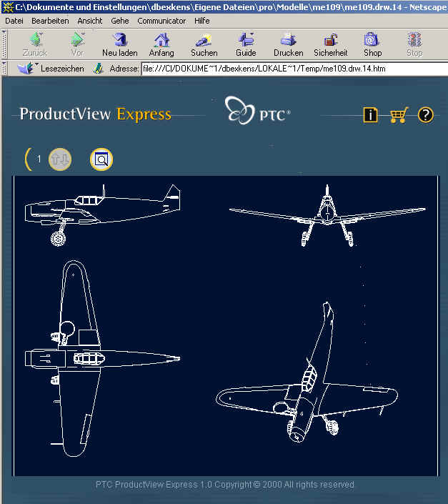Click the PTC ProductView Express copyright text
Image resolution: width=448 pixels, height=504 pixels.
tap(225, 485)
